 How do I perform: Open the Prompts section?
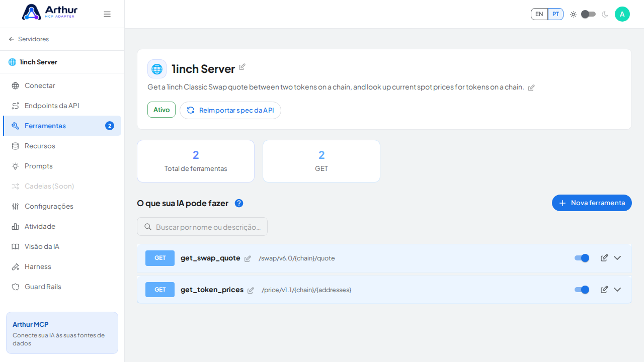tap(62, 166)
